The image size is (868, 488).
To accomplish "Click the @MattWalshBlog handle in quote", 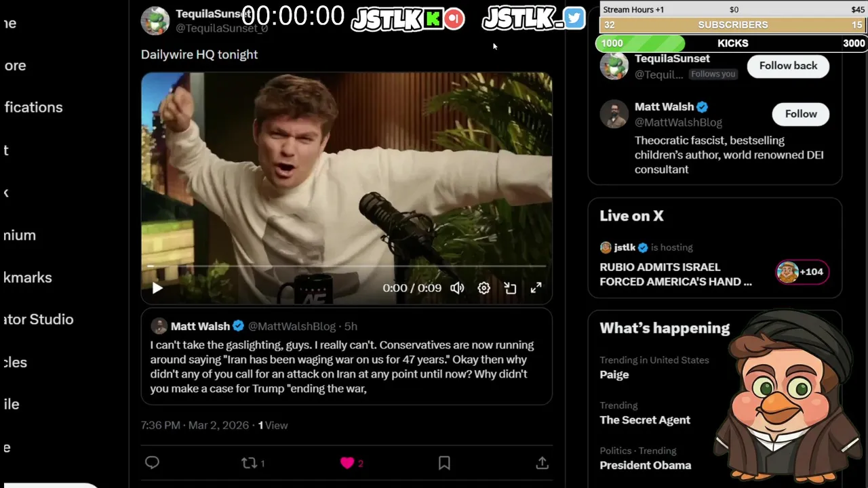I will pos(292,327).
